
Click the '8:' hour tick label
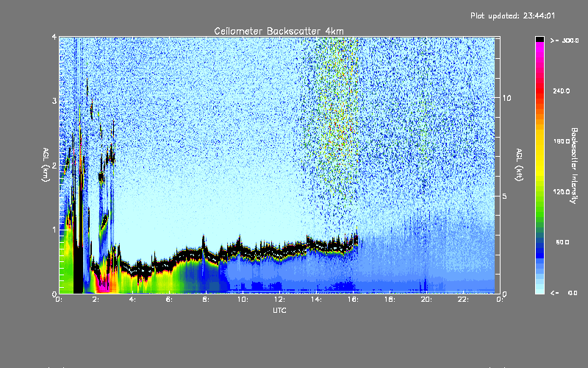pyautogui.click(x=207, y=300)
